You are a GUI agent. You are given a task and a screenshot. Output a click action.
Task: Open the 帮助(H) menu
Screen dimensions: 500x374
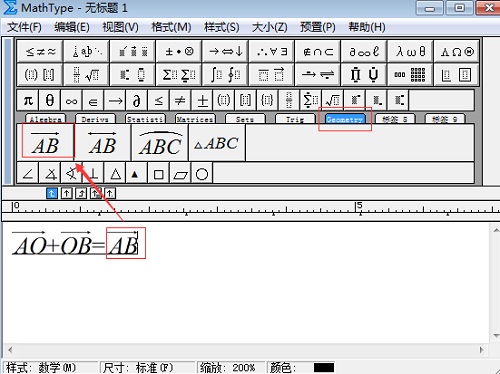pyautogui.click(x=367, y=27)
